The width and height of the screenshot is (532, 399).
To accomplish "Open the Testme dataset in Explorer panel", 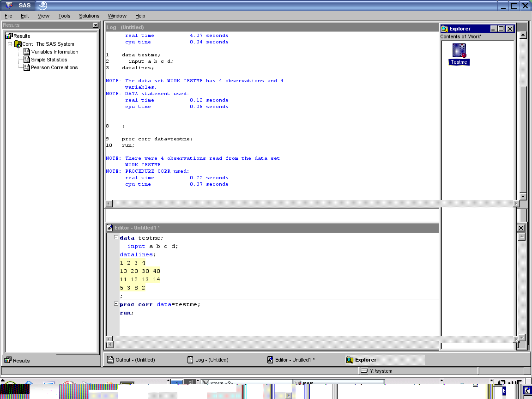I will 459,49.
